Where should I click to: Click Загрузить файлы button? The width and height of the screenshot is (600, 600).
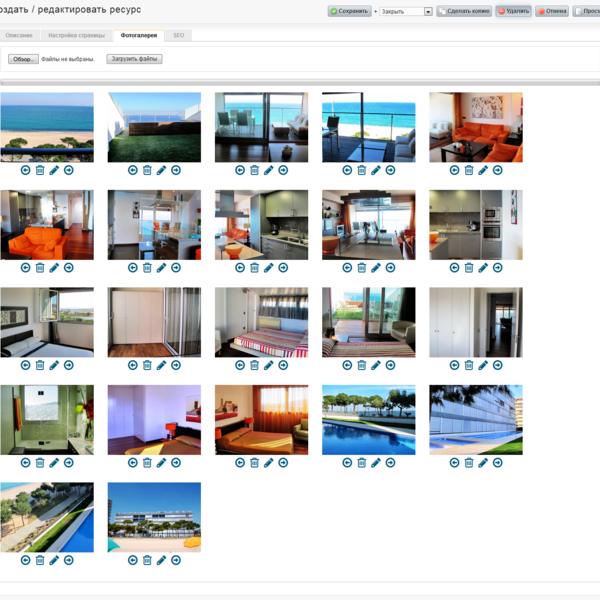[x=134, y=59]
